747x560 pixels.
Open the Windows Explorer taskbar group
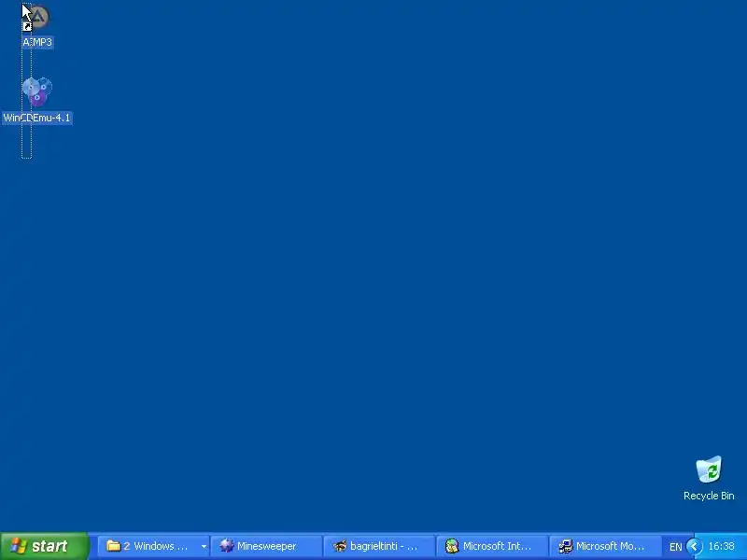click(x=153, y=546)
